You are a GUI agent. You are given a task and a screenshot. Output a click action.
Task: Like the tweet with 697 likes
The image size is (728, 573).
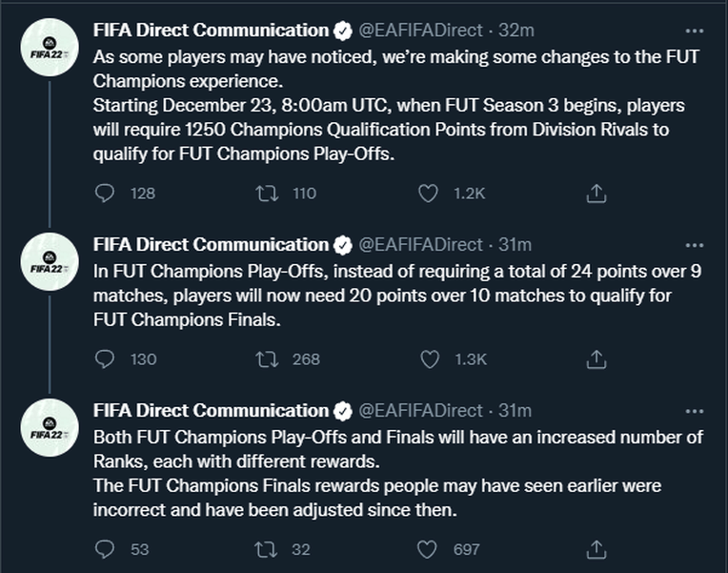click(x=431, y=549)
